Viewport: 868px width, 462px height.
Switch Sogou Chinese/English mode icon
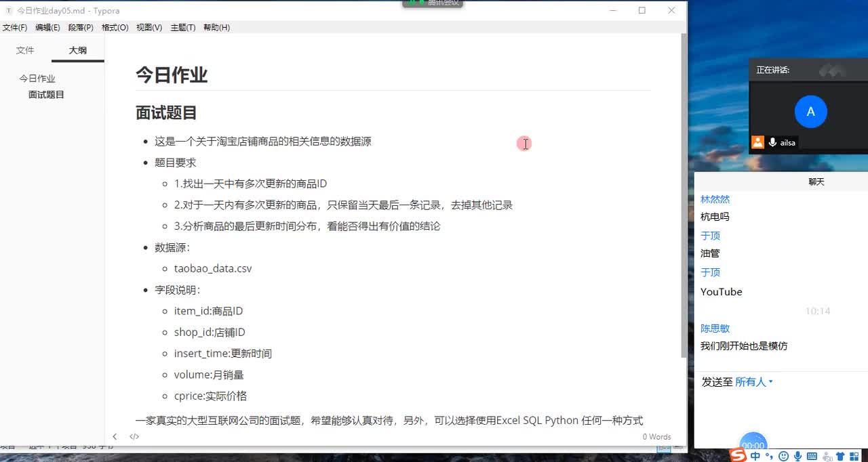[x=755, y=457]
